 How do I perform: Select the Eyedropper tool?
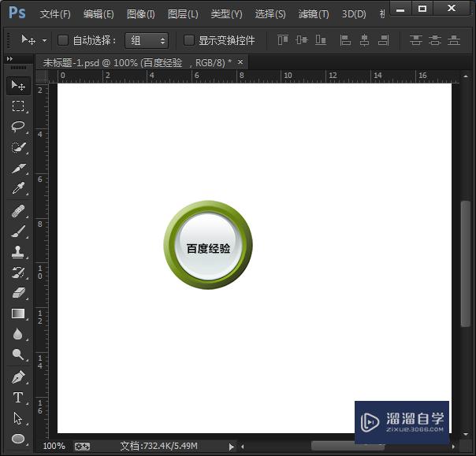18,188
